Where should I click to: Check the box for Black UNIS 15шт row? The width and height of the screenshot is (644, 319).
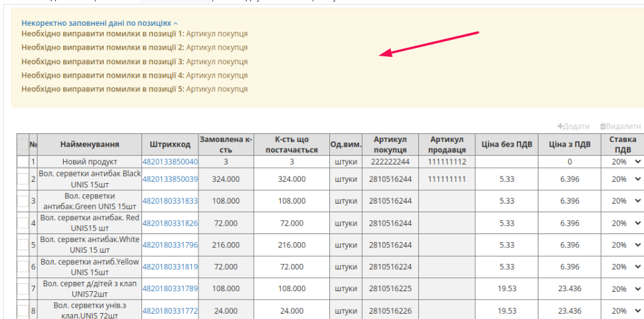[23, 179]
